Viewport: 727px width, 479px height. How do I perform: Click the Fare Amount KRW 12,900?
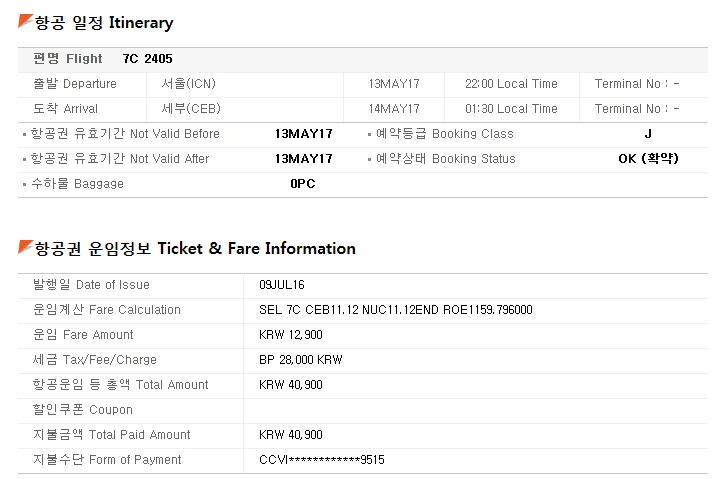(x=290, y=335)
